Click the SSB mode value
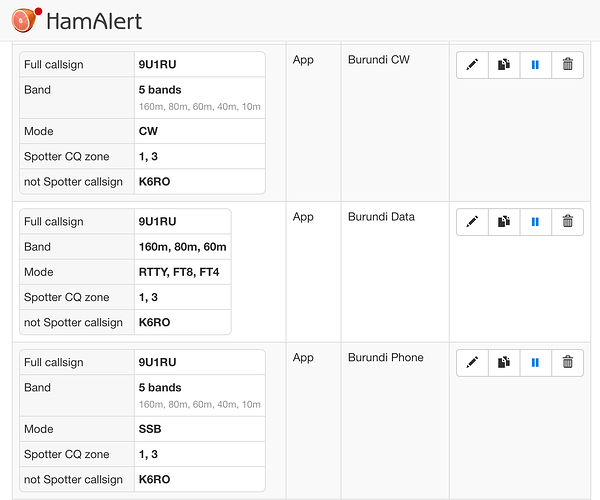Screen dimensions: 600x500 (x=150, y=429)
